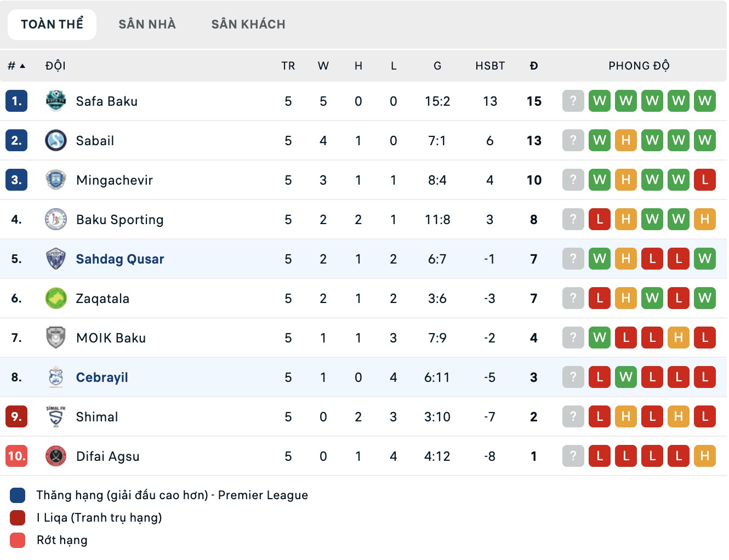
Task: Select the TOÀN THỂ tab
Action: click(x=52, y=25)
